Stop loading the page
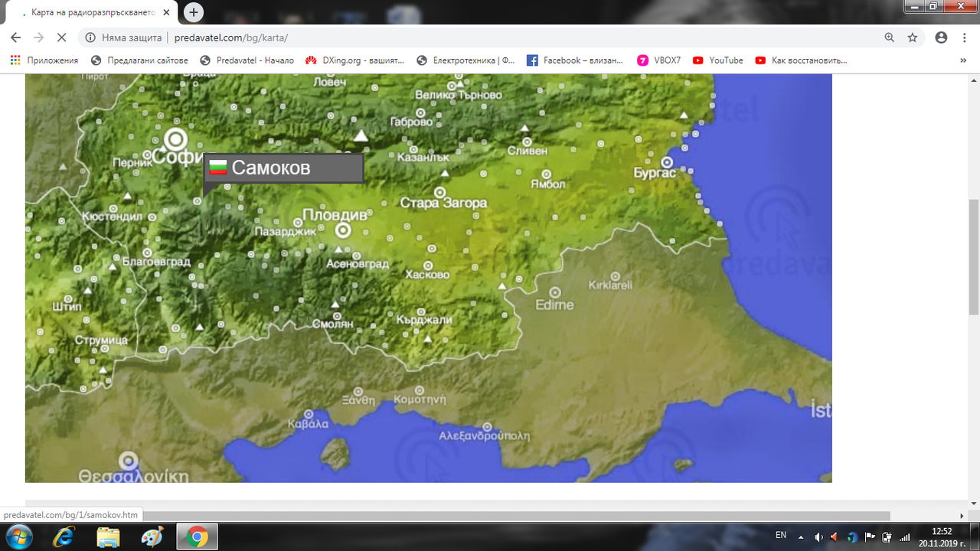This screenshot has height=551, width=980. pos(62,37)
